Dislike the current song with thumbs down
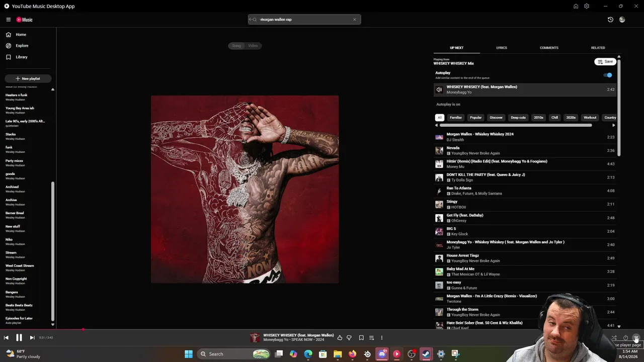 click(x=349, y=338)
